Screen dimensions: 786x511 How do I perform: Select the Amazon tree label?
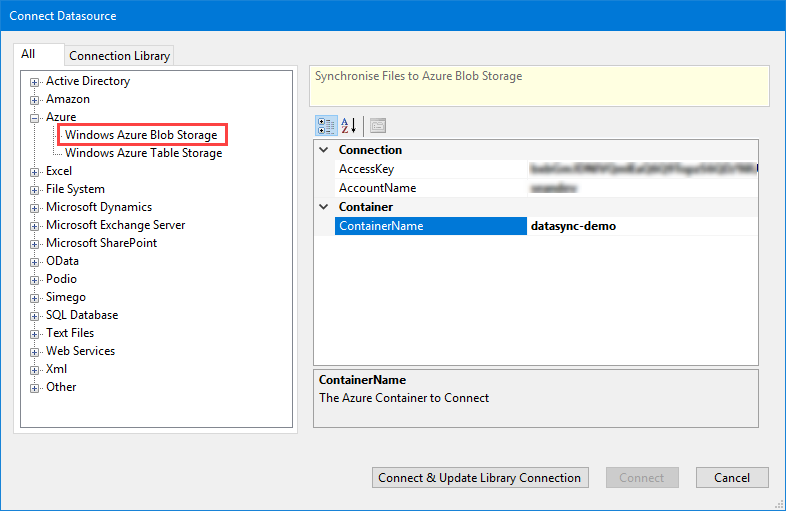click(x=68, y=99)
